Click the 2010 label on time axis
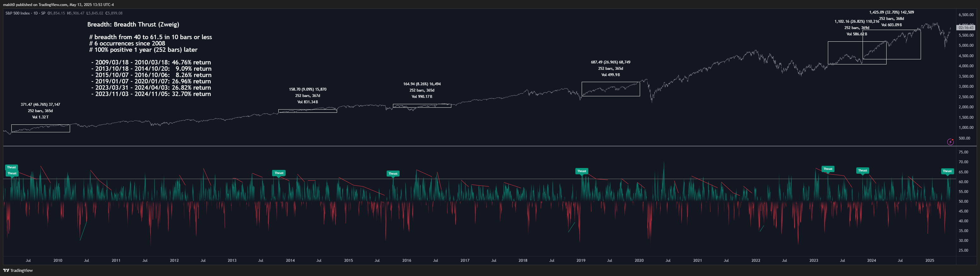The width and height of the screenshot is (980, 276). point(58,261)
